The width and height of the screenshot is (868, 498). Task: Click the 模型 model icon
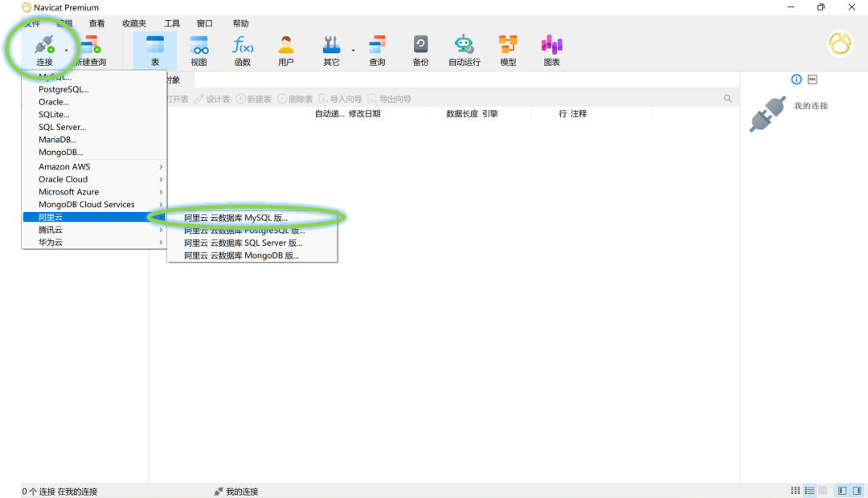point(508,45)
